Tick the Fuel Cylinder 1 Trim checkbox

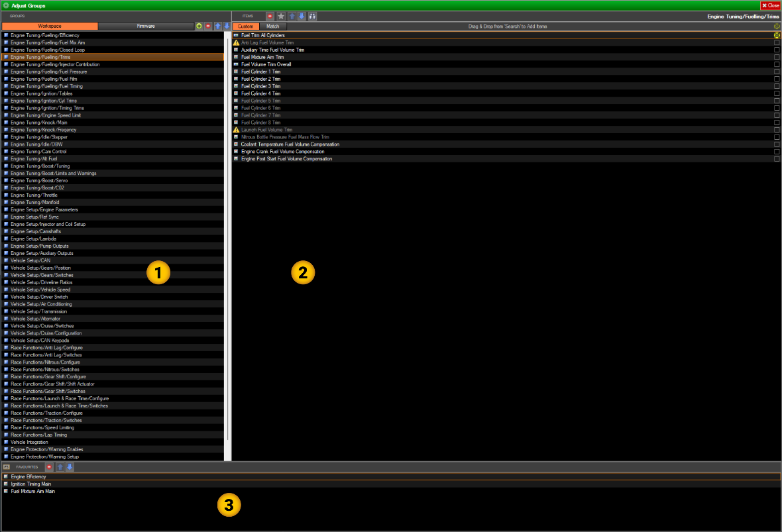click(777, 72)
